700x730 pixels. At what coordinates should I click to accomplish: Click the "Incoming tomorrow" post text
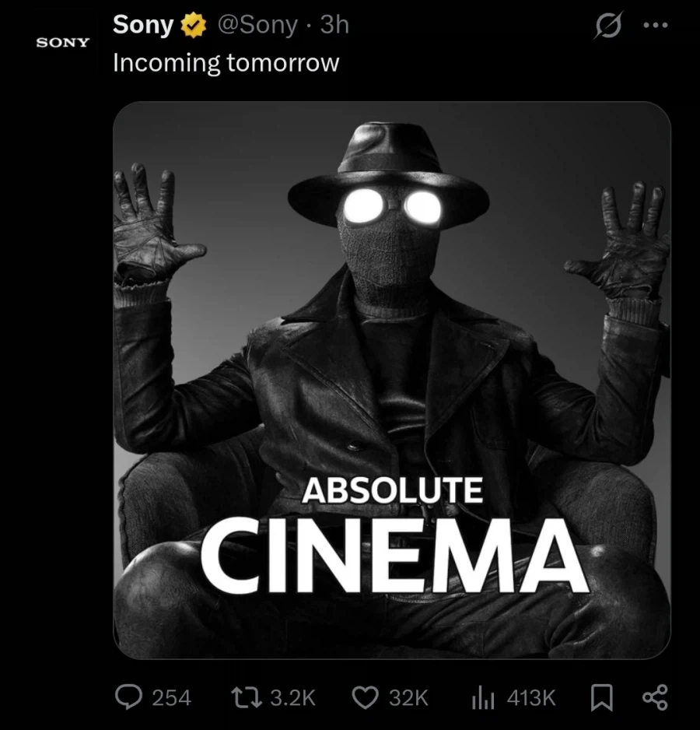click(226, 62)
